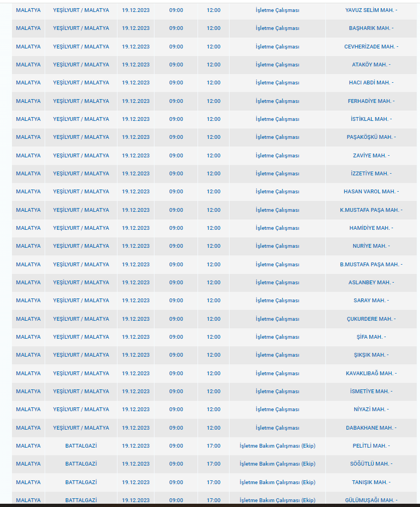420x507 pixels.
Task: Select the BAŞHARIK MAH. neighborhood cell
Action: 371,28
